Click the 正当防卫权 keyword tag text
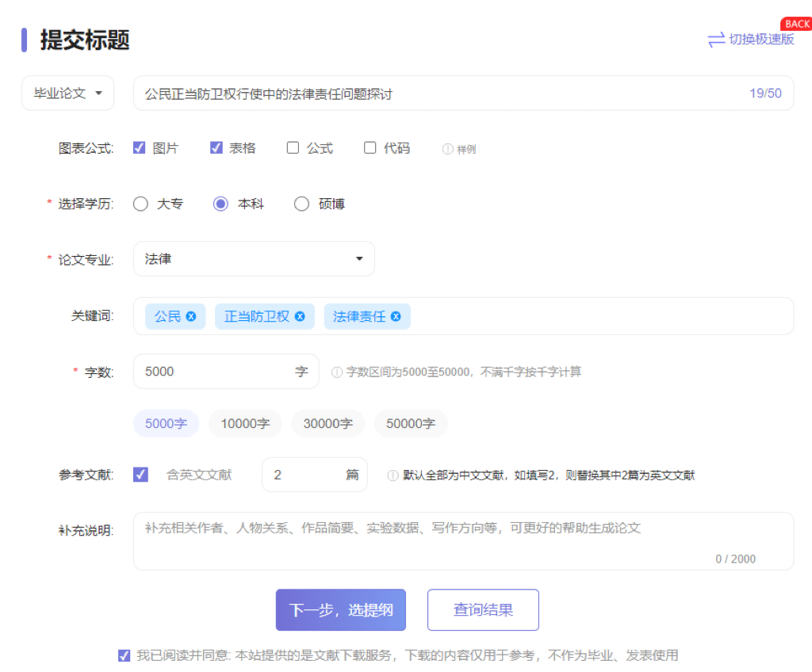Screen dimensions: 812x672 tap(257, 316)
